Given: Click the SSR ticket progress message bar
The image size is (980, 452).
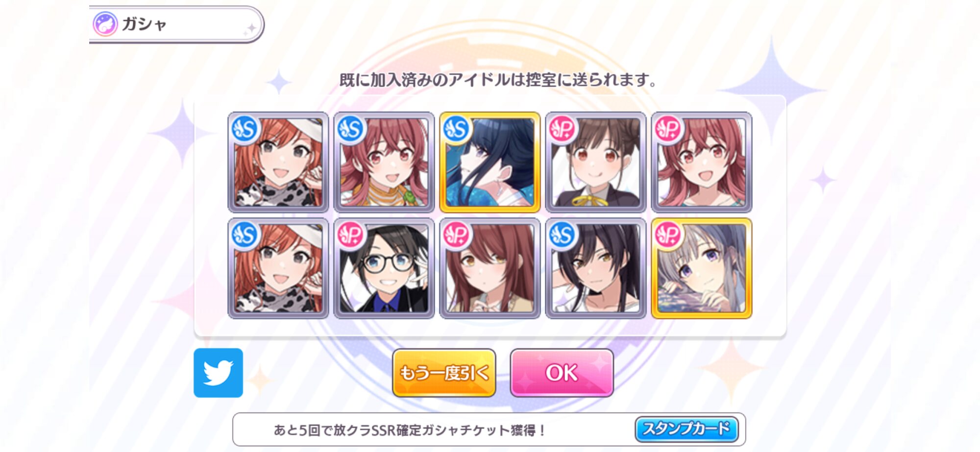Looking at the screenshot, I should point(489,429).
